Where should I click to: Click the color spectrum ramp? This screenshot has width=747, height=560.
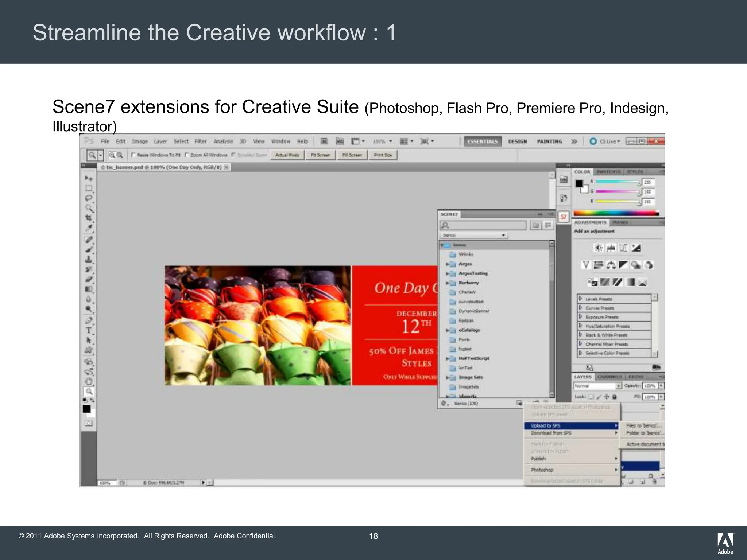[x=616, y=213]
